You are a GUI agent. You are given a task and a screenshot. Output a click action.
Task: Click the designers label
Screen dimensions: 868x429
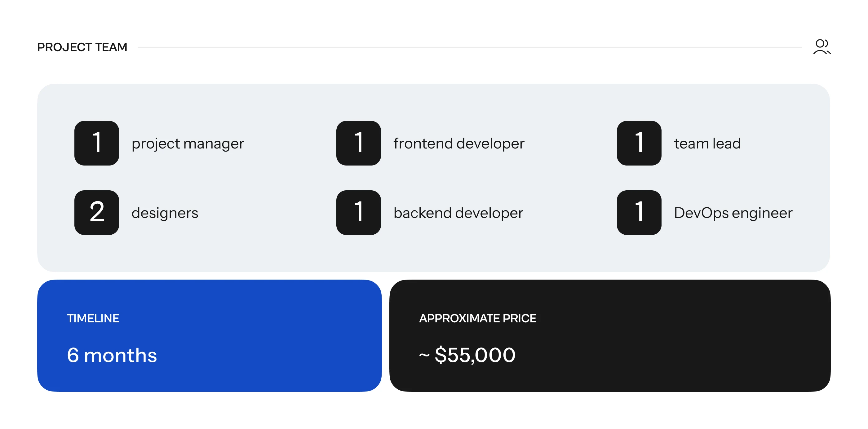click(x=165, y=213)
